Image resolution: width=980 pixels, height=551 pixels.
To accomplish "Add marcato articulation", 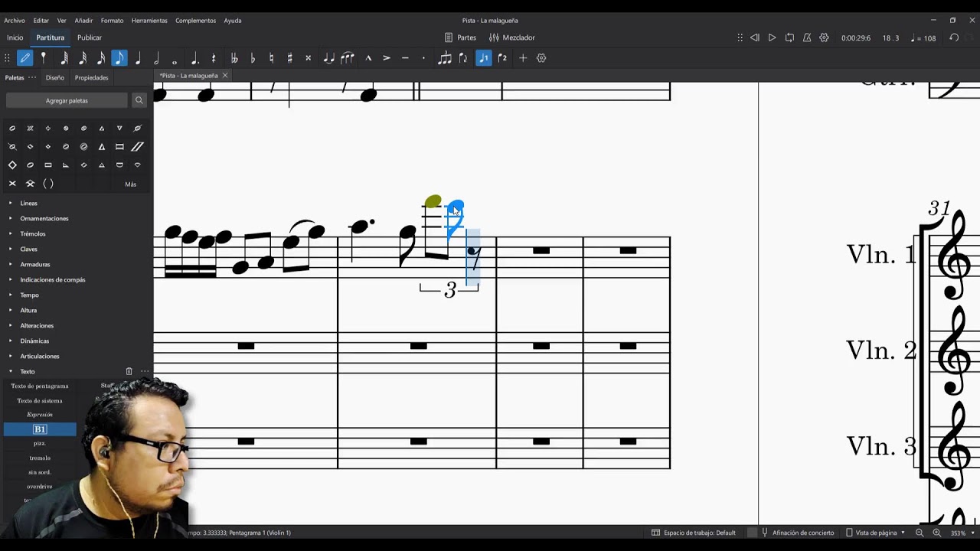I will [x=368, y=58].
